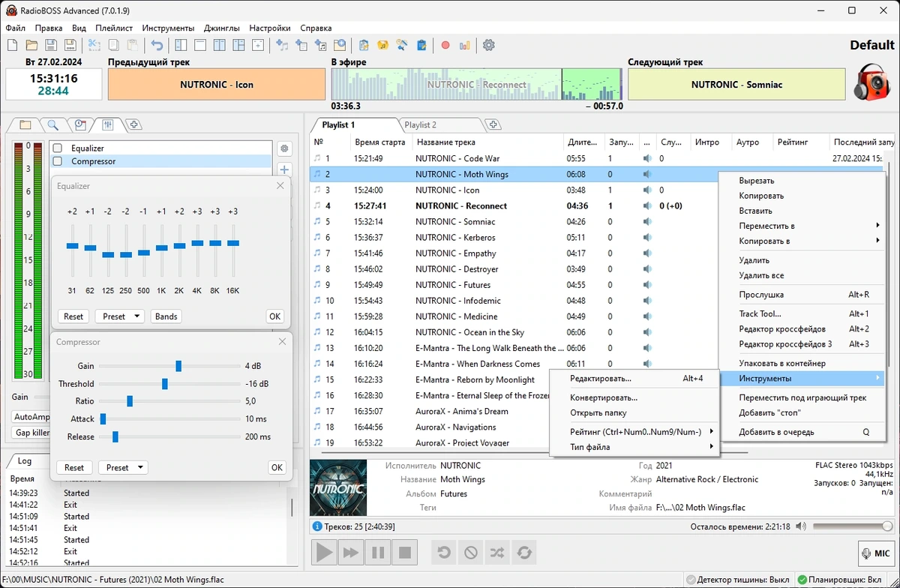Click the 1K band slider in Equalizer
Screen dimensions: 900x588
point(161,251)
